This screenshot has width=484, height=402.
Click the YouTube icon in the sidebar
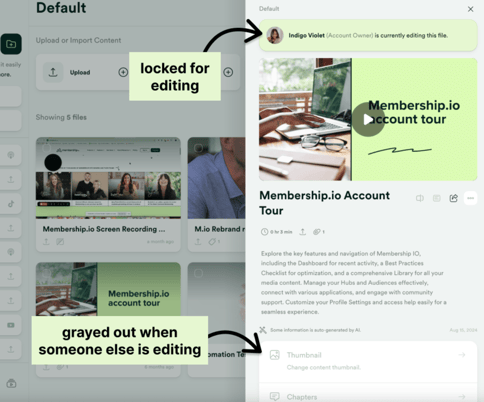(11, 325)
